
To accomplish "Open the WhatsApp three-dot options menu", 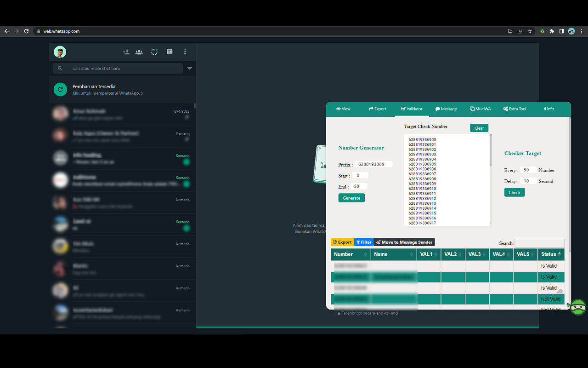I will [185, 52].
